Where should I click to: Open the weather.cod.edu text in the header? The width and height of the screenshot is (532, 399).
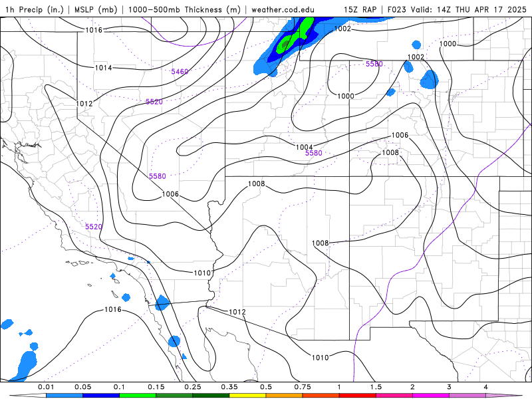coord(283,10)
